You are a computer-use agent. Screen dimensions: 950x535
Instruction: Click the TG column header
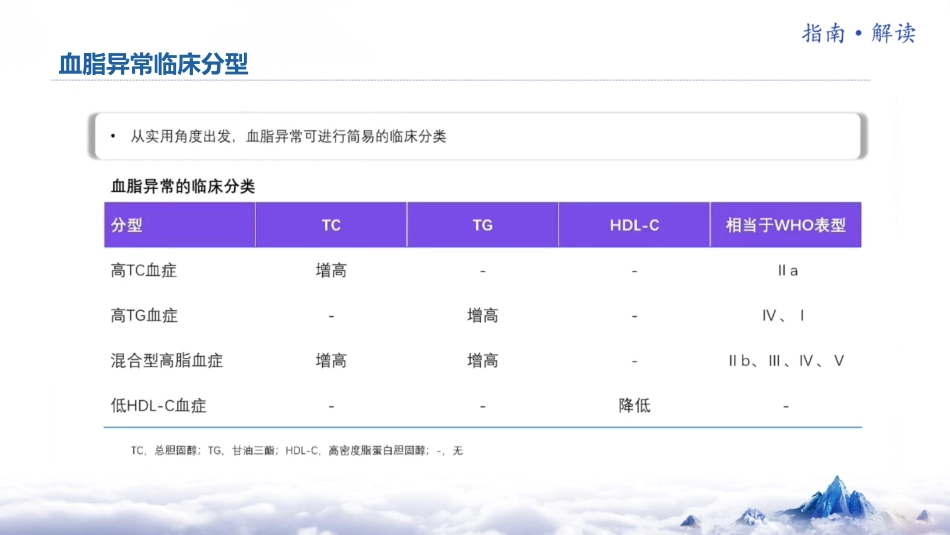pyautogui.click(x=482, y=225)
